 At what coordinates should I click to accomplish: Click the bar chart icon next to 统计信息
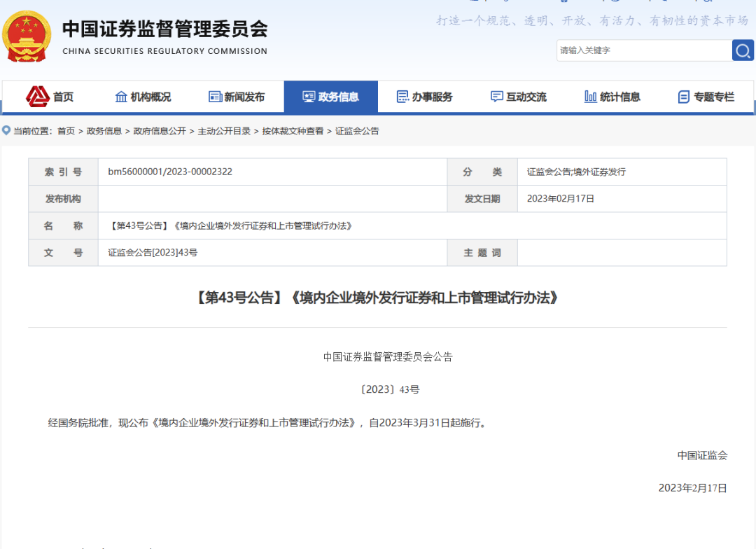pos(591,97)
